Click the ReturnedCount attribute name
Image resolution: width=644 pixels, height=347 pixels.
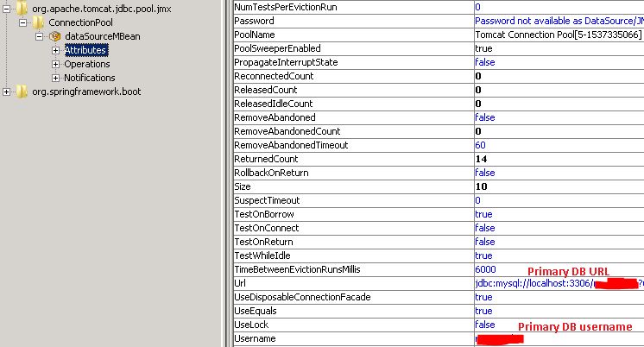click(x=266, y=159)
